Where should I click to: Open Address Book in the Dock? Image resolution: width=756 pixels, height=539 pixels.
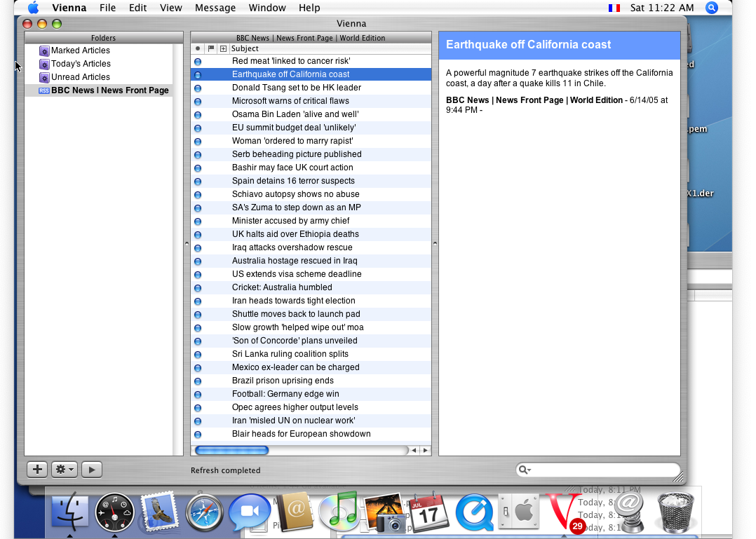coord(295,512)
